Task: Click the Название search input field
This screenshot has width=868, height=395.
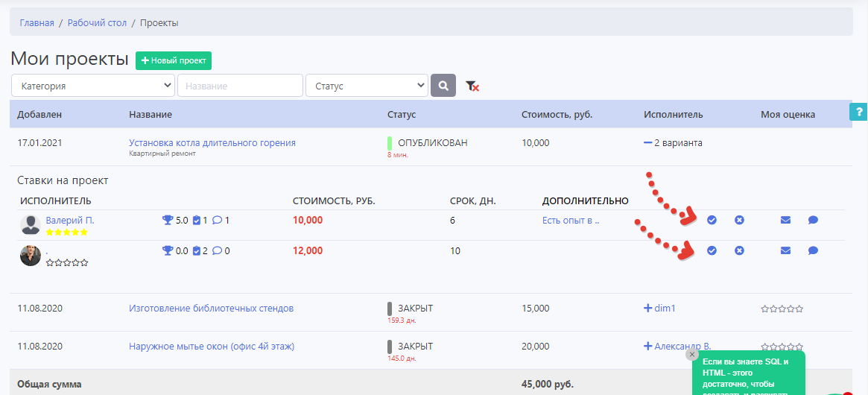Action: click(x=240, y=86)
